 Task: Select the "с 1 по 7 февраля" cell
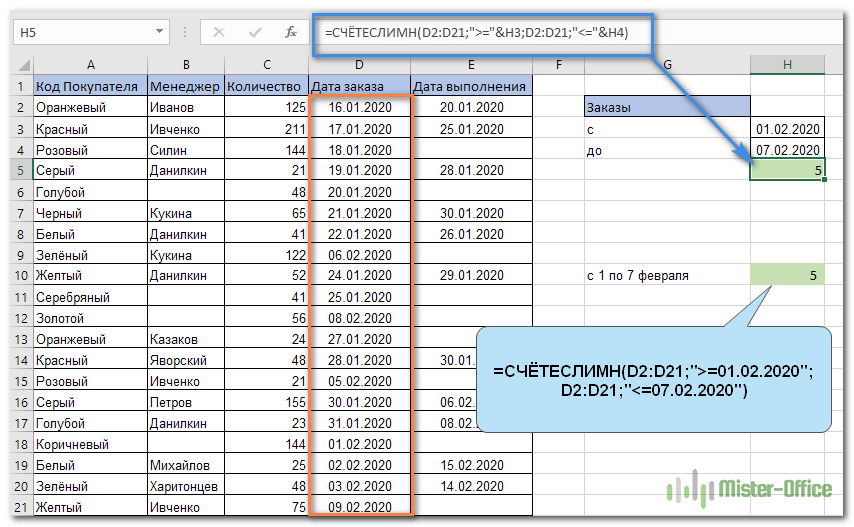click(666, 275)
